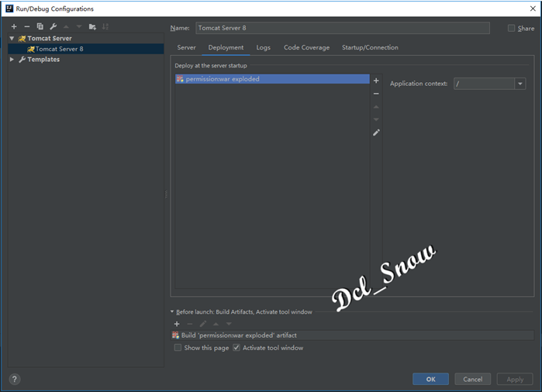Create new folder for configurations icon
The width and height of the screenshot is (542, 392).
point(92,26)
